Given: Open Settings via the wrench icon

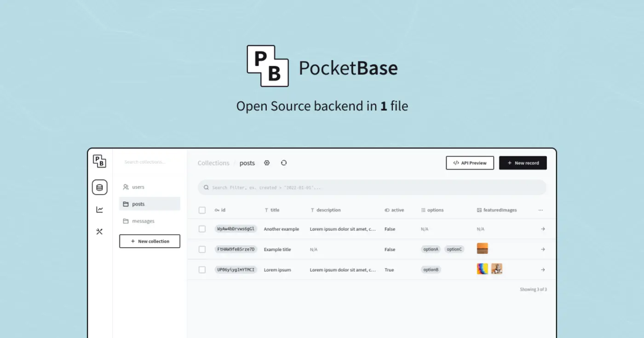Looking at the screenshot, I should click(x=99, y=231).
